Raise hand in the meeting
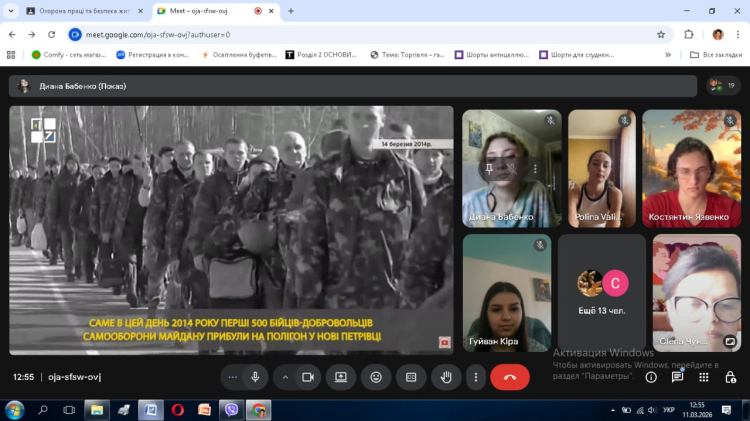This screenshot has height=421, width=750. (x=446, y=377)
